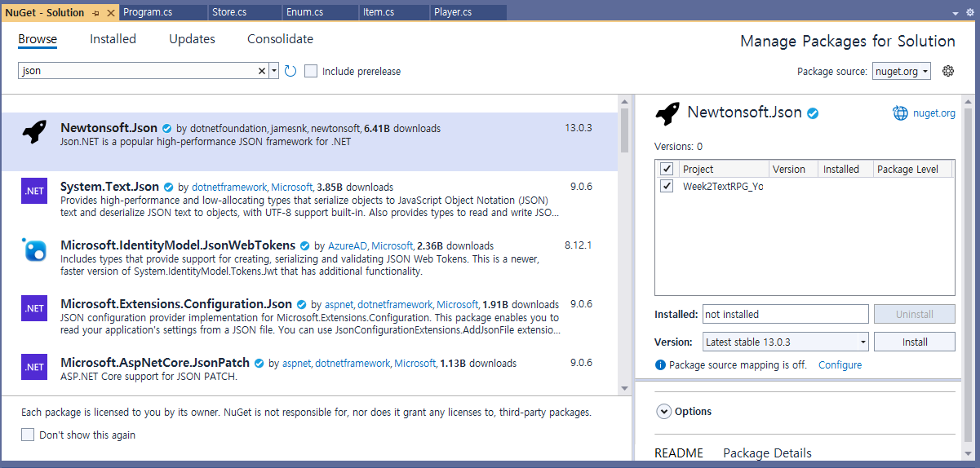Screen dimensions: 980x468
Task: Click the Uninstall button
Action: 914,314
